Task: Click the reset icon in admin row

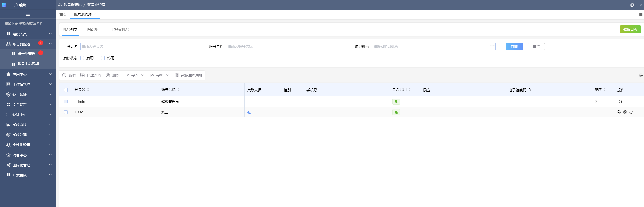Action: tap(620, 102)
